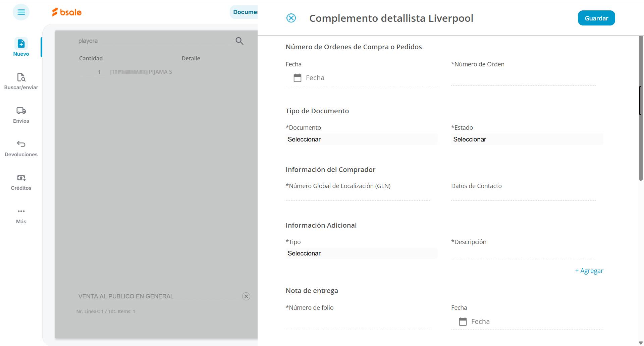Click the Documento tab at top

(244, 12)
